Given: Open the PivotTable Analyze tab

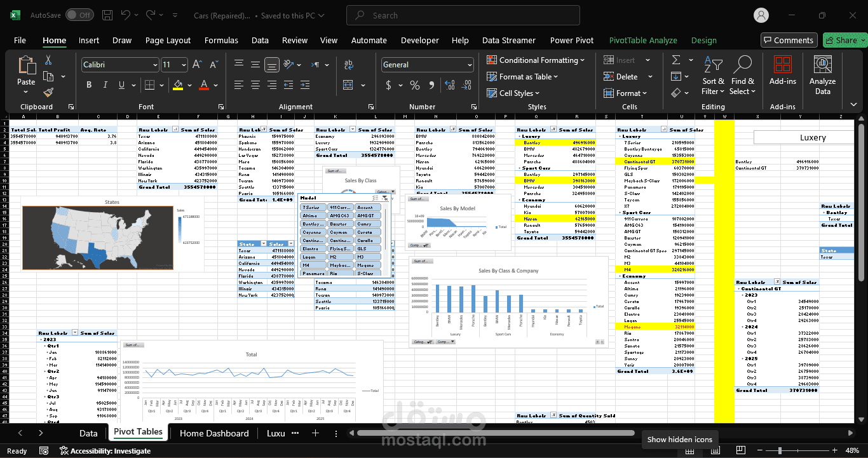Looking at the screenshot, I should 643,40.
